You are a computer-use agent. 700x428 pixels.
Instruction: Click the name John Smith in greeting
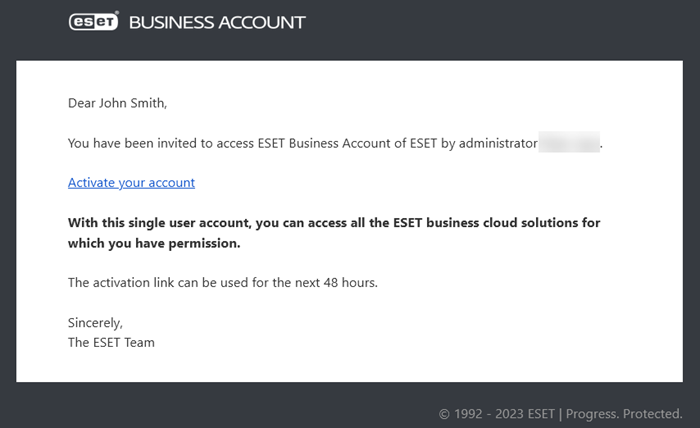pyautogui.click(x=133, y=103)
